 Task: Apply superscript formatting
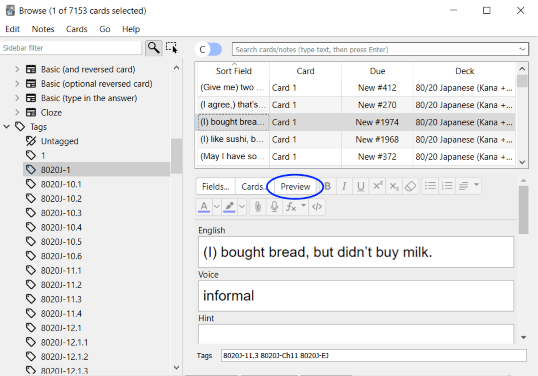coord(377,186)
